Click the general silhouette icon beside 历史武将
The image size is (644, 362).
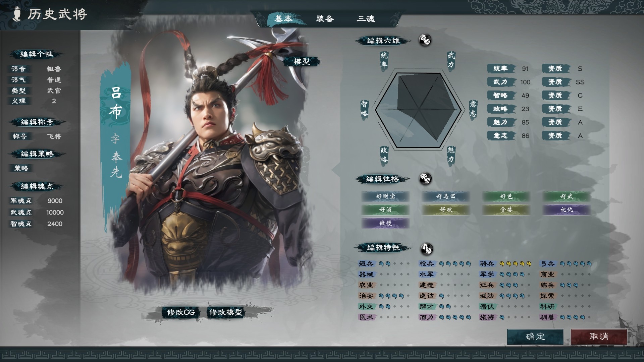[16, 14]
